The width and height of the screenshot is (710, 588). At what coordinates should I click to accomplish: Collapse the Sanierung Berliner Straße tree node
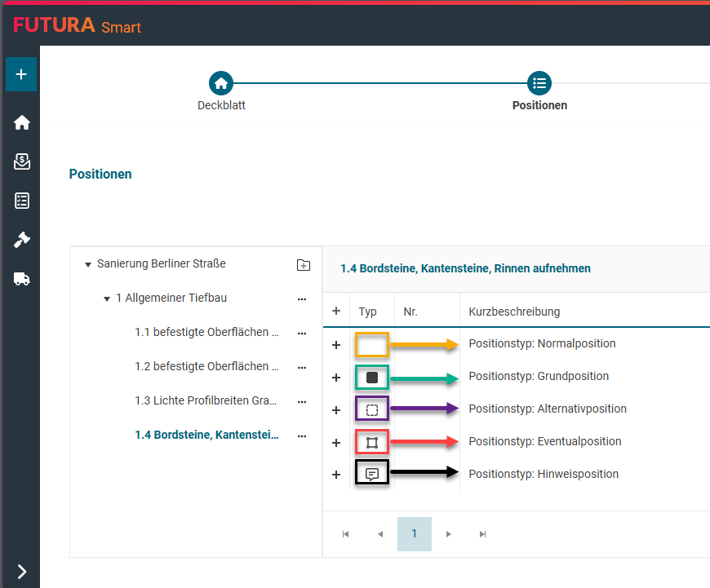point(87,264)
